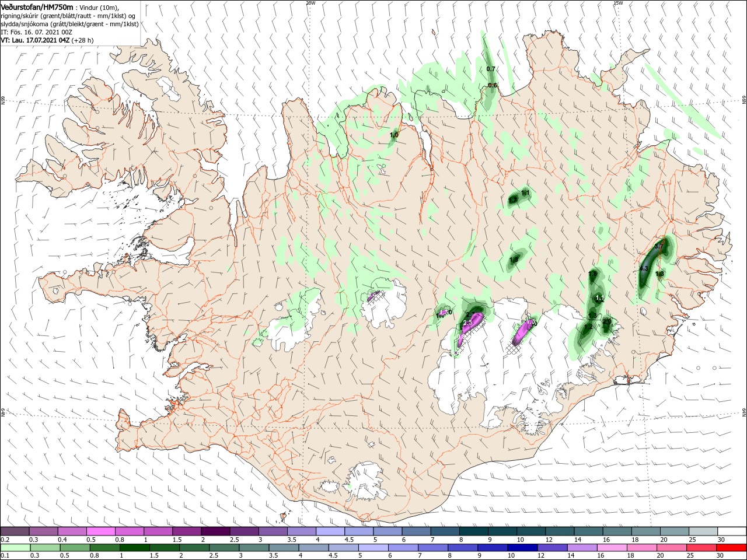Click the bright red rain swatch labeled 30
The height and width of the screenshot is (560, 747).
pyautogui.click(x=731, y=548)
